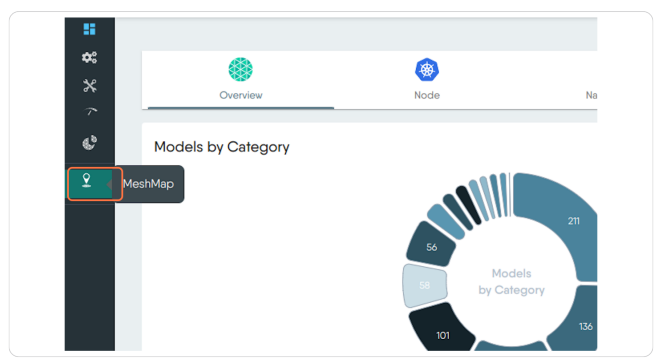Select the thin black donut chart slice

point(469,205)
